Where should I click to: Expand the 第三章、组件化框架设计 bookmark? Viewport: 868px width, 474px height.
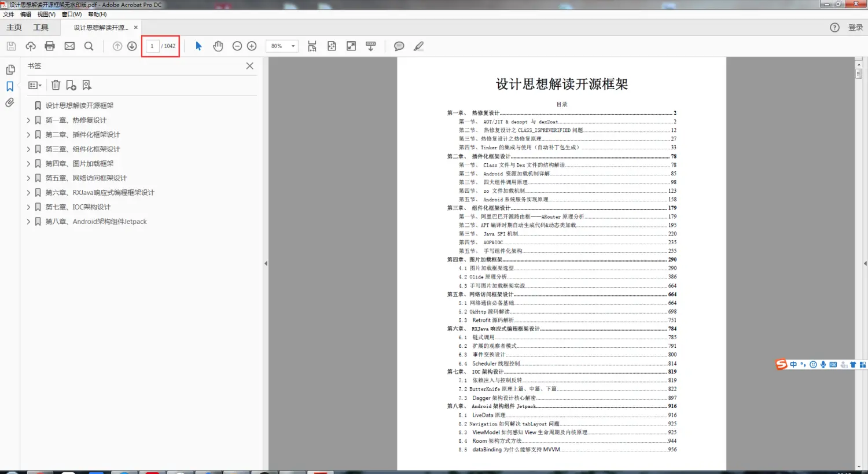(28, 149)
